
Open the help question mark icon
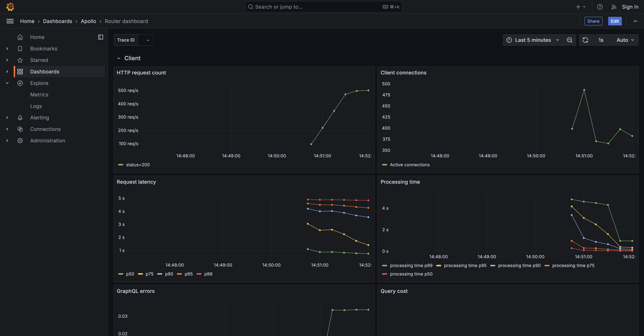pyautogui.click(x=600, y=7)
